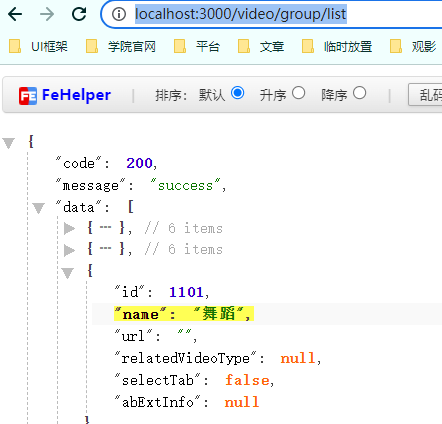Click the "code" key text
Screen dimensions: 442x424
(79, 163)
